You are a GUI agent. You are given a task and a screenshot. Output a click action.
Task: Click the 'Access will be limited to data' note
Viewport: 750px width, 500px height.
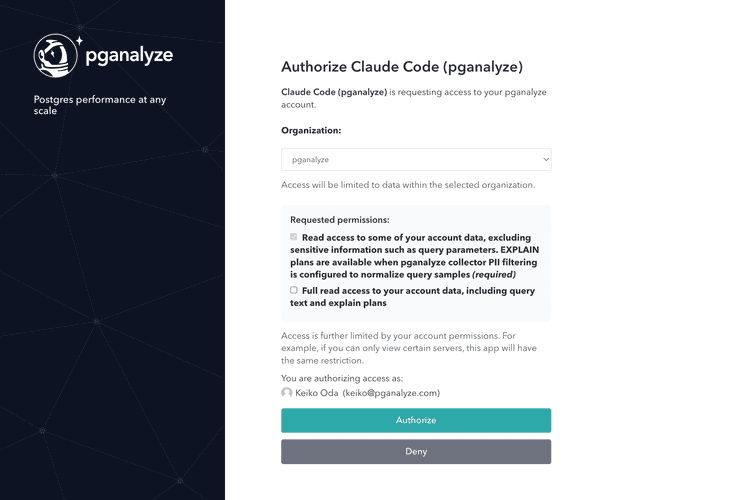click(408, 185)
